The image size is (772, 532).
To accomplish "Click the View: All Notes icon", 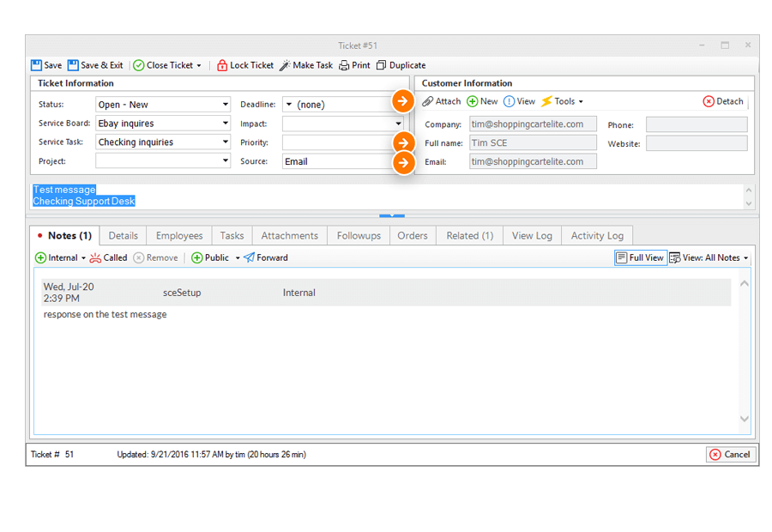I will 674,257.
